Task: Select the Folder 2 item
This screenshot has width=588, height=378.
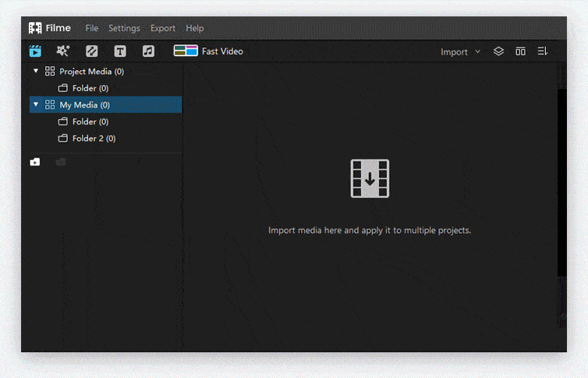Action: pyautogui.click(x=93, y=139)
